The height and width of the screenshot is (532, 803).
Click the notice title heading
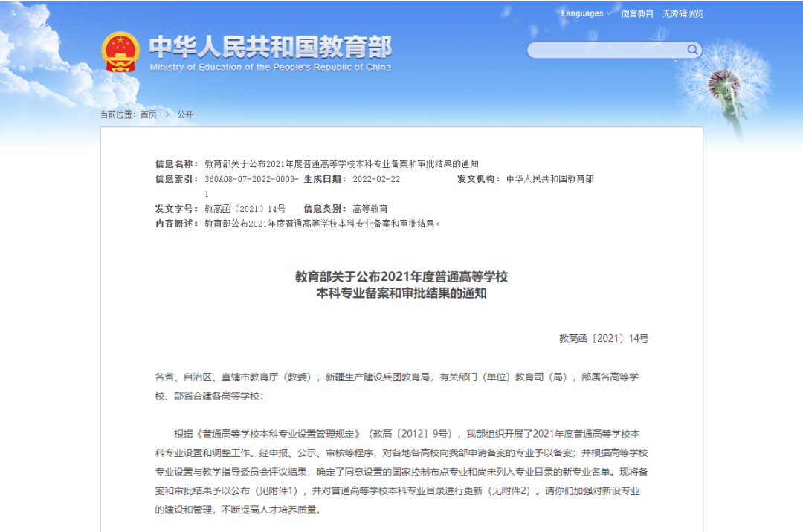point(401,286)
